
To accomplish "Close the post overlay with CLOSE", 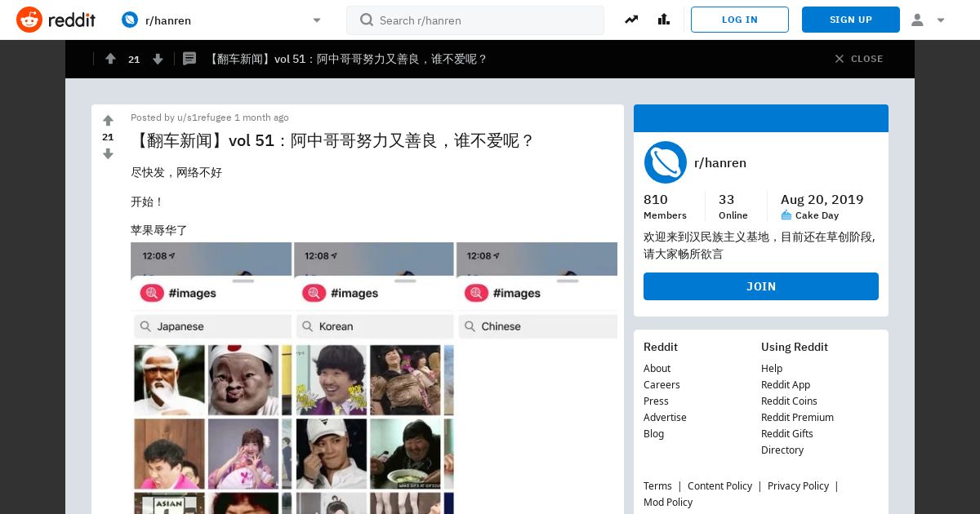I will pyautogui.click(x=858, y=59).
